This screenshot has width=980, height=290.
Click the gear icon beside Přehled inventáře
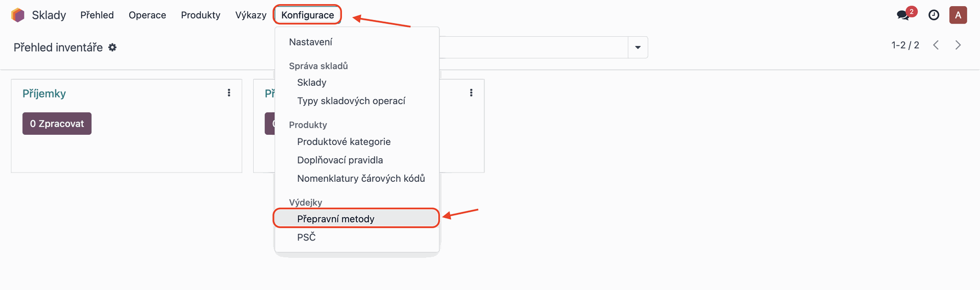113,47
